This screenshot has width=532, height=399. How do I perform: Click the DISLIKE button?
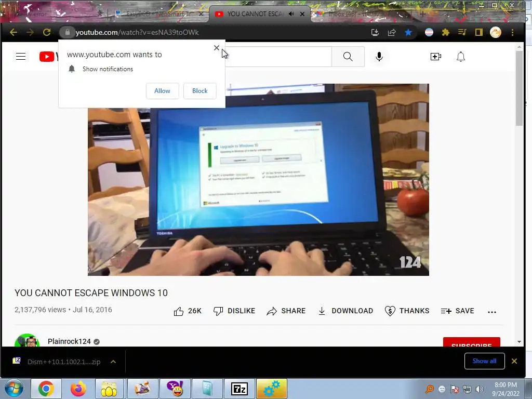(234, 311)
